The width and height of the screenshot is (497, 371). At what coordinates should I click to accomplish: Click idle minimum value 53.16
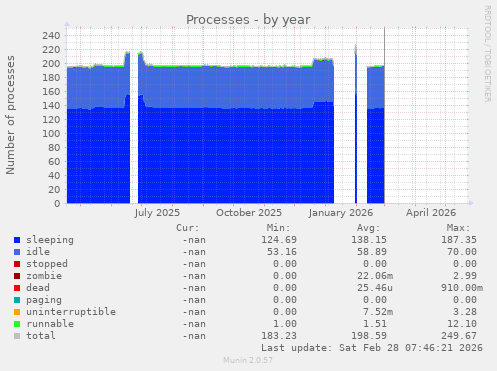[282, 252]
